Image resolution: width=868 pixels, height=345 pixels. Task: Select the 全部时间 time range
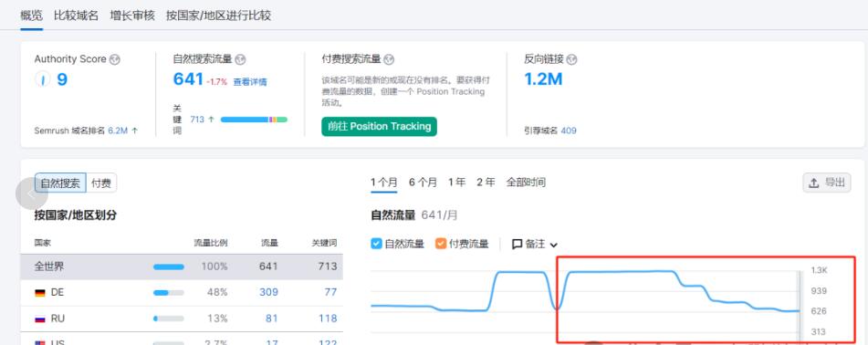tap(526, 183)
